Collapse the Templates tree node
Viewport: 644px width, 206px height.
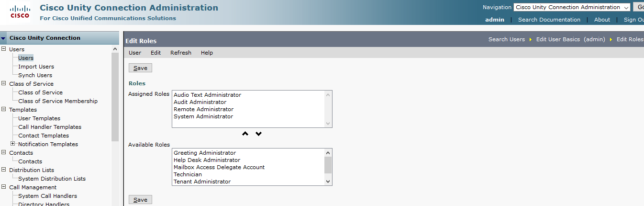point(4,109)
